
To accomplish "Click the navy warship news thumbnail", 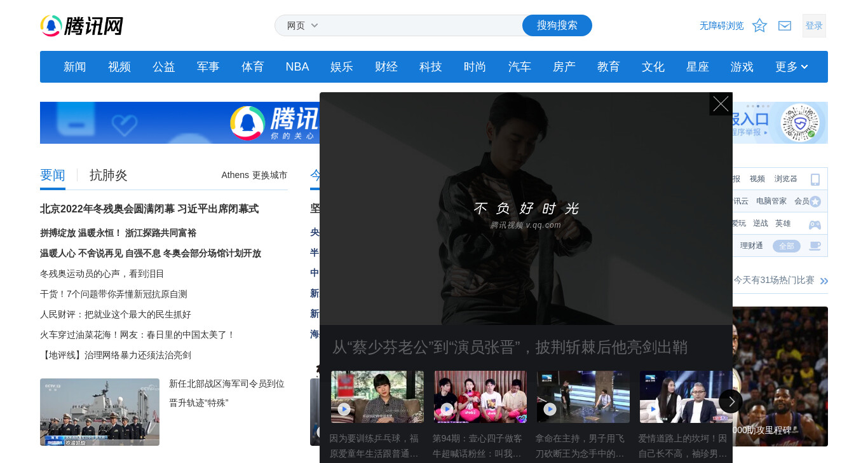I will click(100, 412).
